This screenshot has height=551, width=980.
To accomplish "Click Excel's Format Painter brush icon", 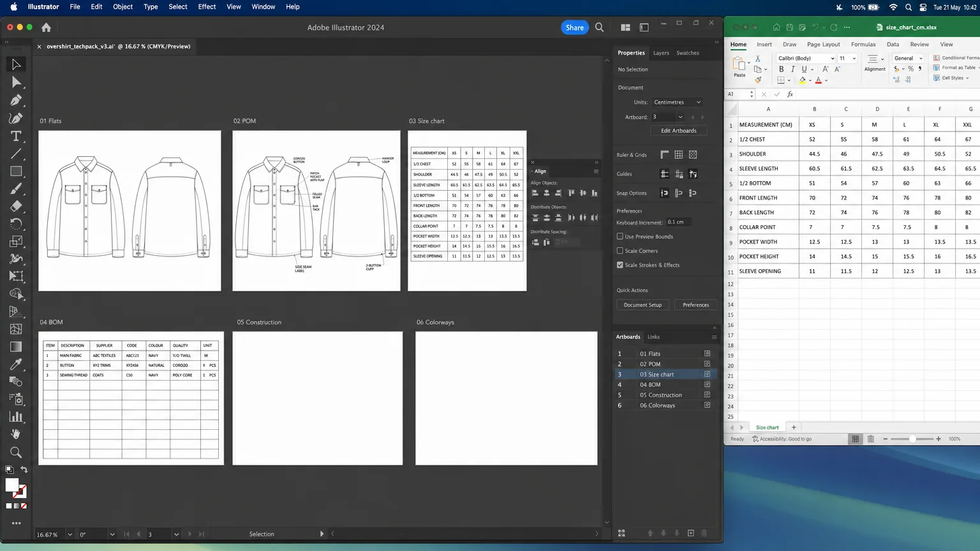I will coord(758,80).
